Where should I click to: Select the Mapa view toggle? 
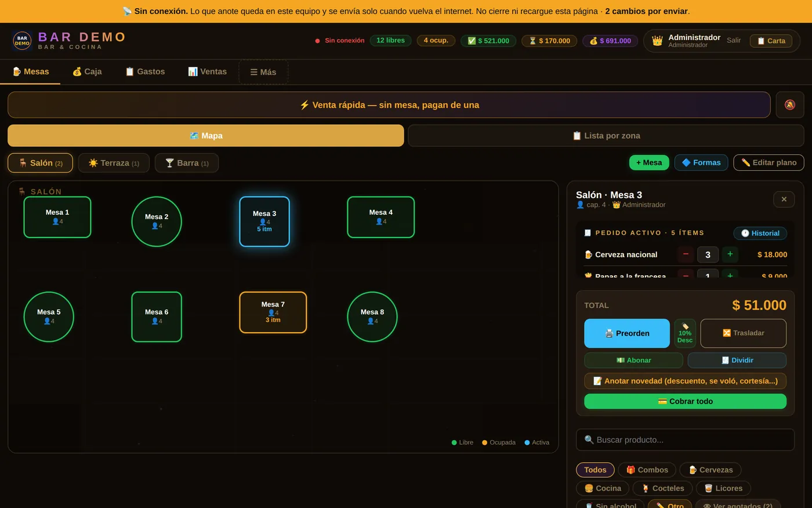tap(206, 135)
